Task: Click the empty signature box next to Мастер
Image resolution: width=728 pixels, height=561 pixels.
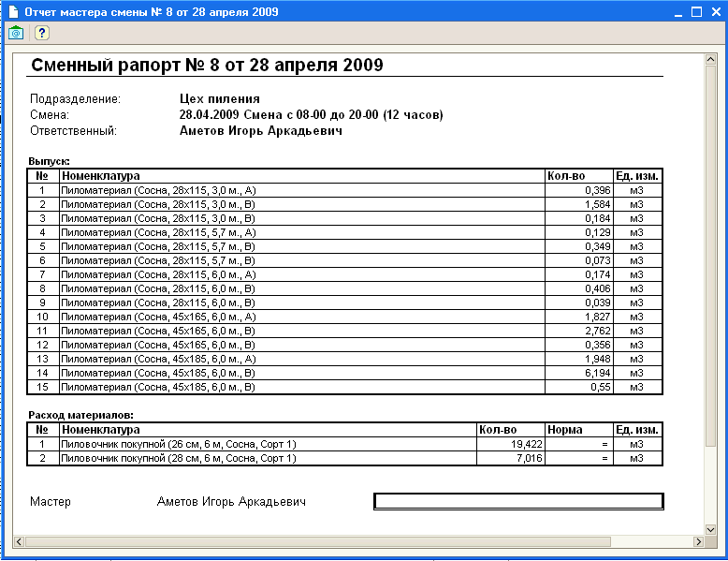Action: (x=518, y=501)
